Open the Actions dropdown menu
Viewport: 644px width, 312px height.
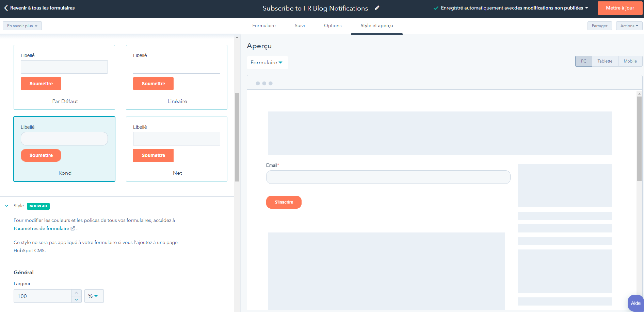tap(629, 26)
